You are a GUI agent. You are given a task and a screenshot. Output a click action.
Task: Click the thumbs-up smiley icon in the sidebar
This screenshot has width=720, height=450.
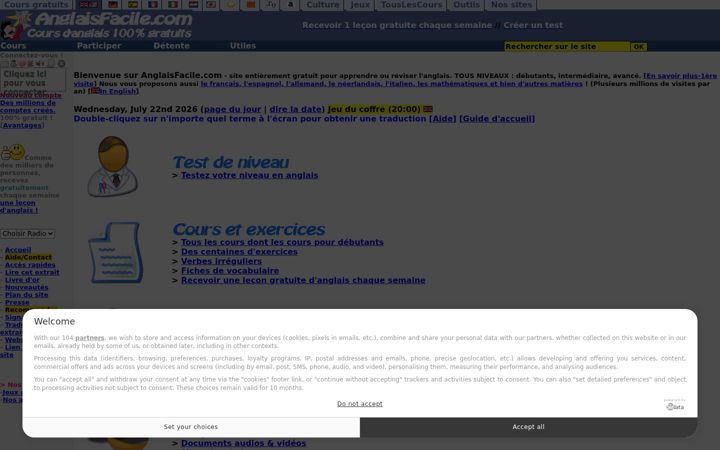point(12,152)
